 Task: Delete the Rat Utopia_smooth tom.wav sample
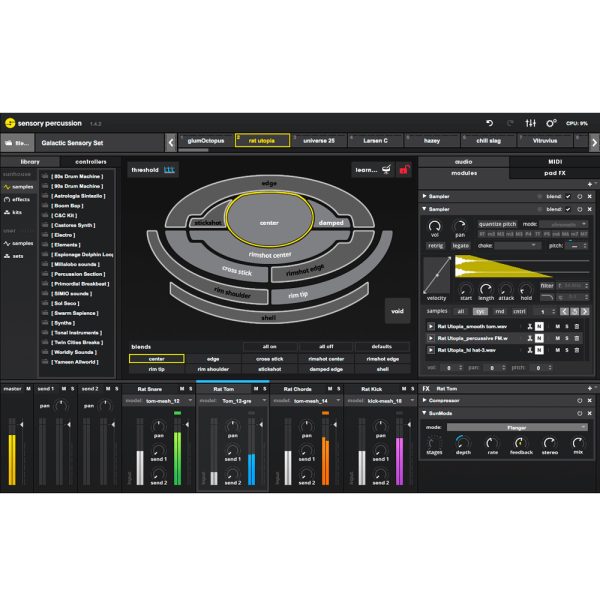(577, 326)
